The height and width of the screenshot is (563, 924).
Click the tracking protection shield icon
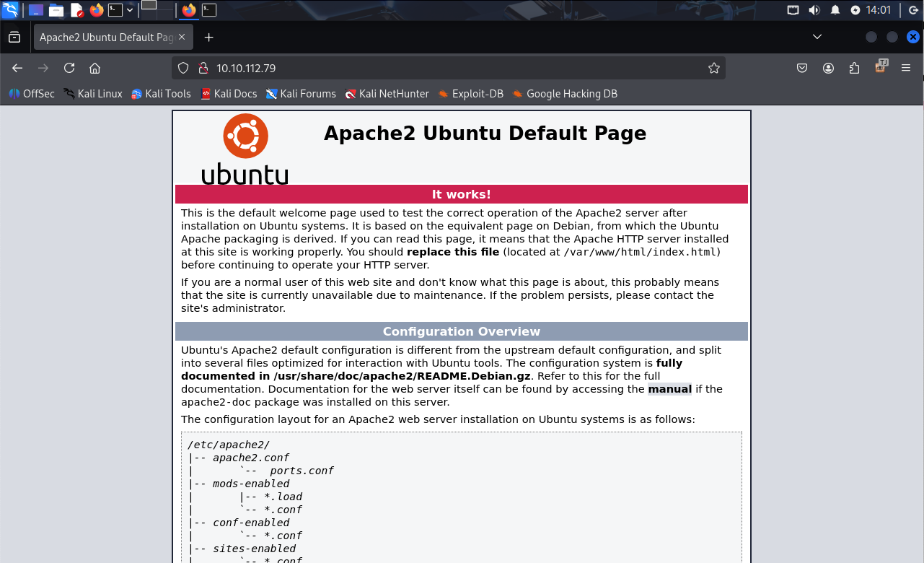click(183, 68)
